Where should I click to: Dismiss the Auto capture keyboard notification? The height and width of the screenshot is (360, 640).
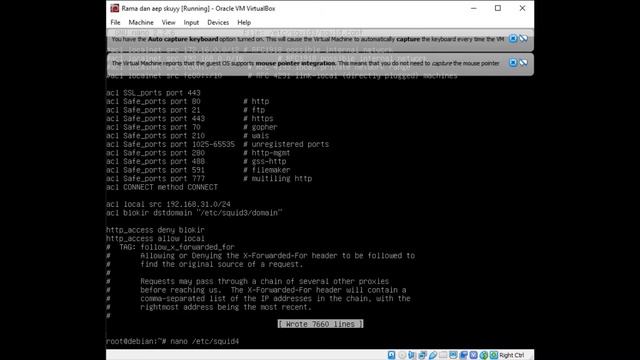(513, 39)
